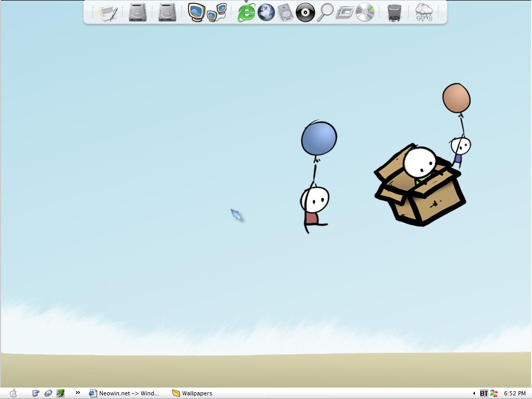
Task: Click the messenger buddies tray icon
Action: coord(494,393)
